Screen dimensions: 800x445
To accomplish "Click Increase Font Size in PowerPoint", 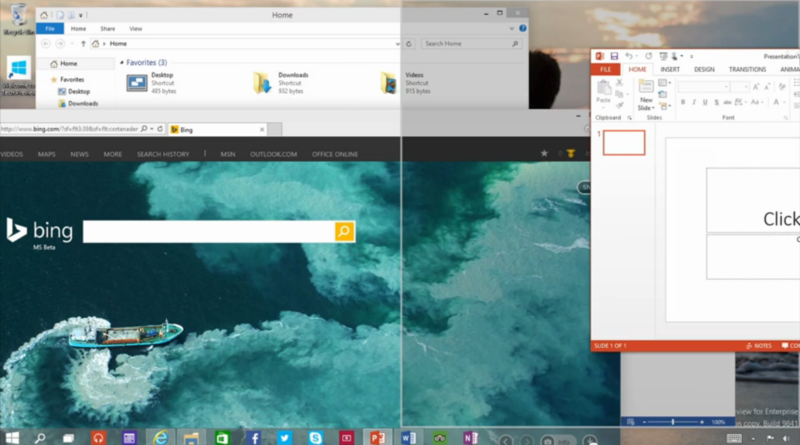I will pos(756,87).
